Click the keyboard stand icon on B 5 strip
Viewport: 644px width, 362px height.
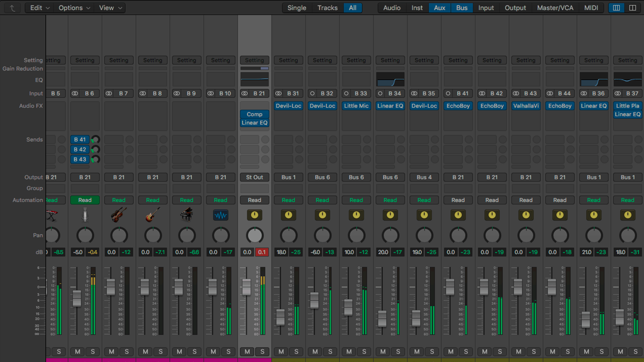[52, 215]
